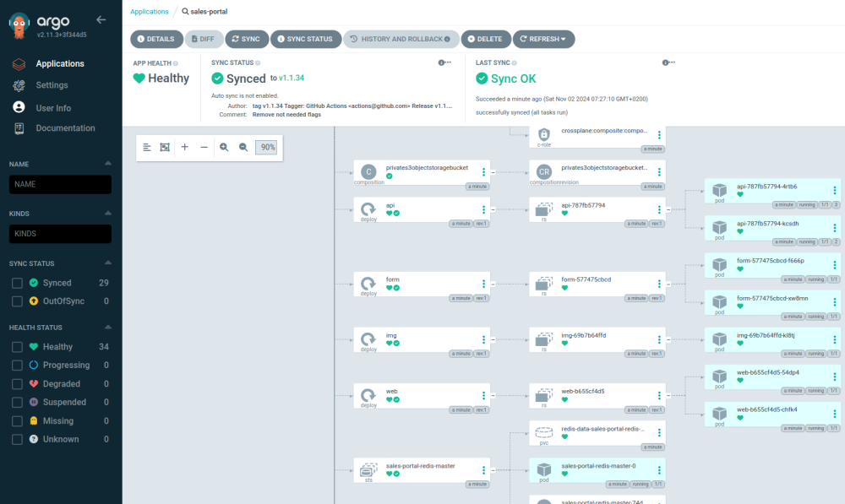Open the img deploy node menu
Image resolution: width=845 pixels, height=504 pixels.
483,339
